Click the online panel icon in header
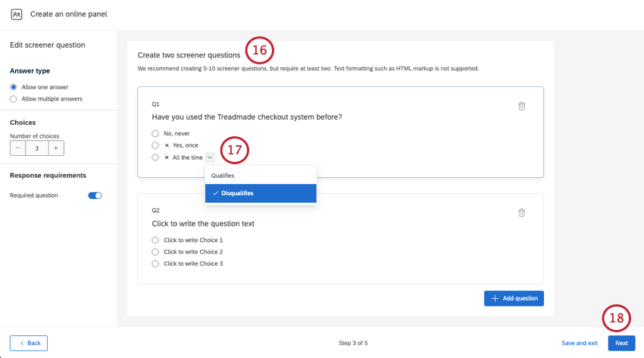Image resolution: width=644 pixels, height=358 pixels. pos(17,14)
